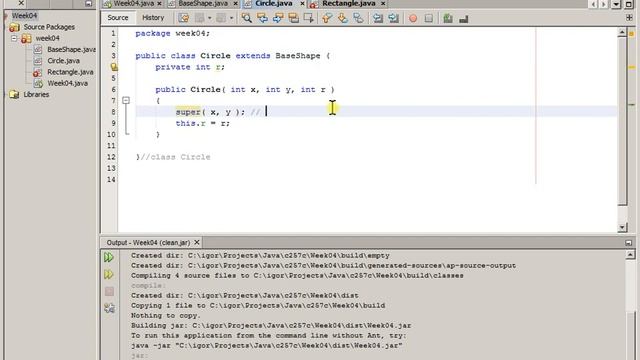
Task: Collapse the week04 package node
Action: point(14,38)
